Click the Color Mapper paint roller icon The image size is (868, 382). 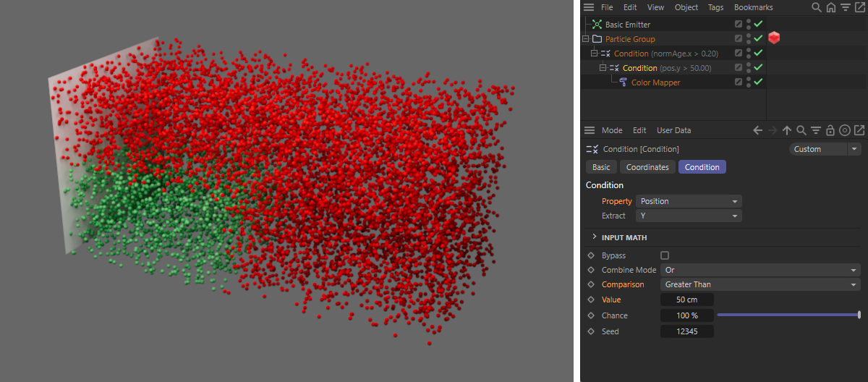623,82
